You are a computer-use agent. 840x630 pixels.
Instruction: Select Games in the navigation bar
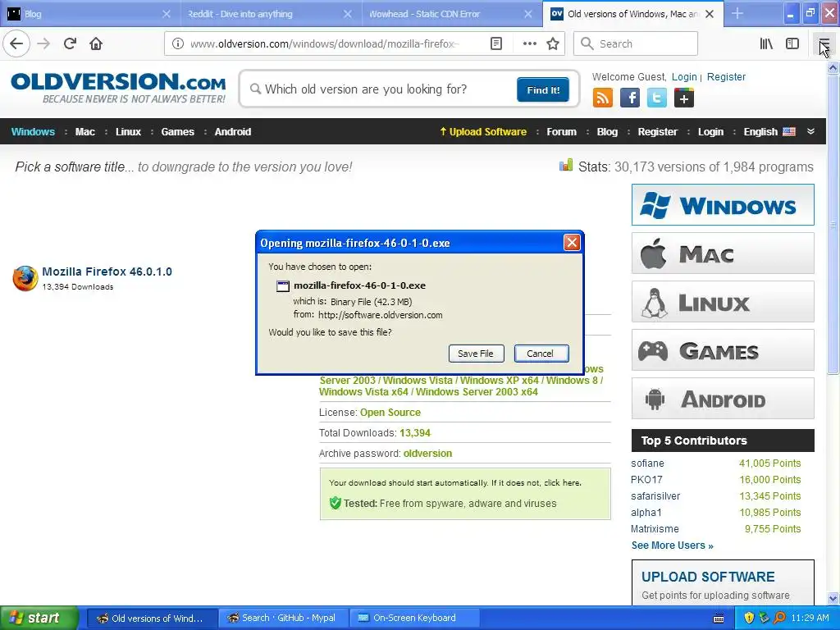[x=177, y=132]
